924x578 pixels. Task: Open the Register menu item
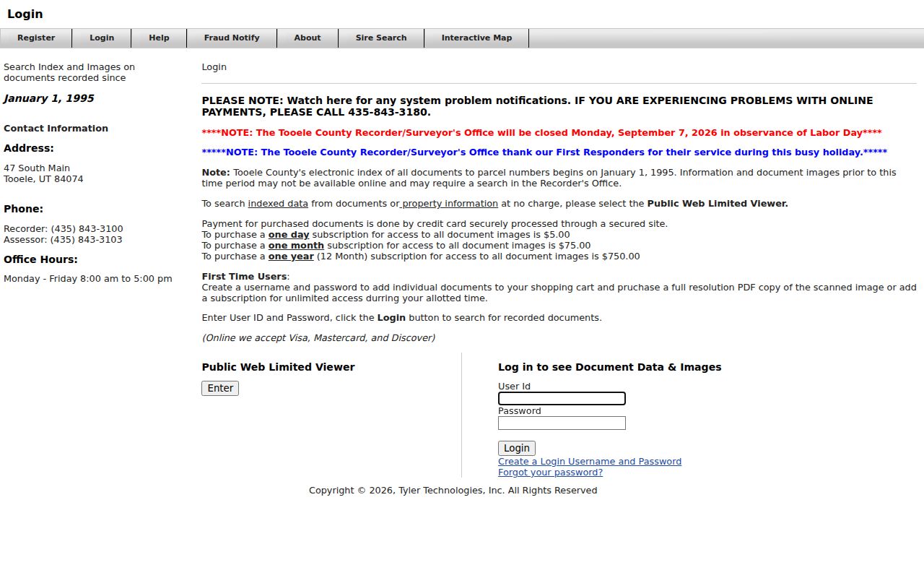click(x=36, y=38)
